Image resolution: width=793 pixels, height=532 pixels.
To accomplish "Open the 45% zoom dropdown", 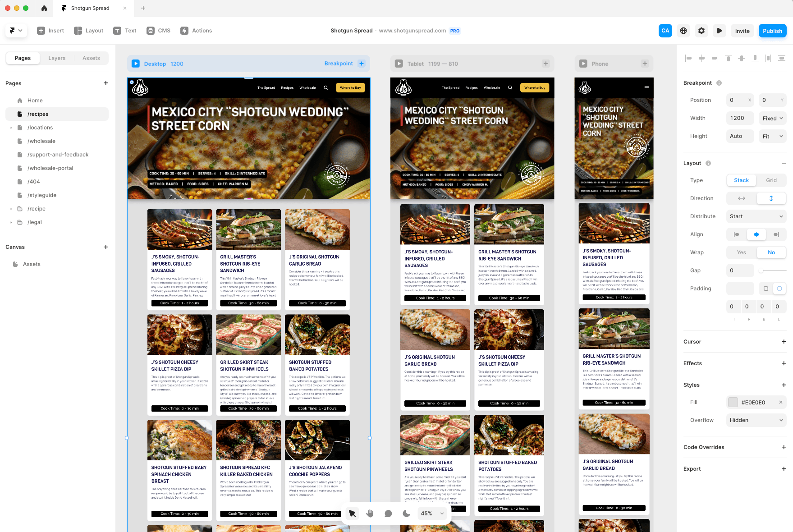I will (x=432, y=514).
